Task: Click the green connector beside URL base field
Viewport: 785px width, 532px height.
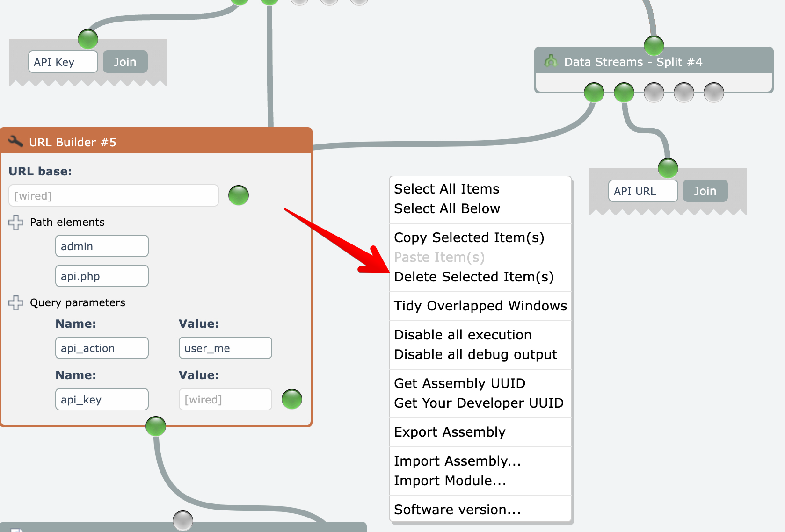Action: pos(239,195)
